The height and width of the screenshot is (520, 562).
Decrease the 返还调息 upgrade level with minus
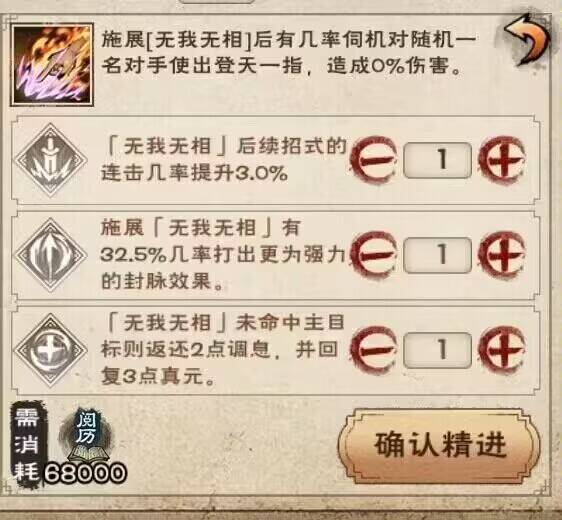[375, 349]
